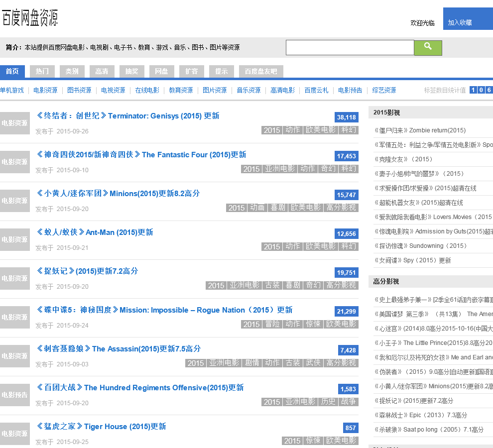493x448 pixels.
Task: Open the 电影资源 category link in nav bar
Action: click(45, 90)
